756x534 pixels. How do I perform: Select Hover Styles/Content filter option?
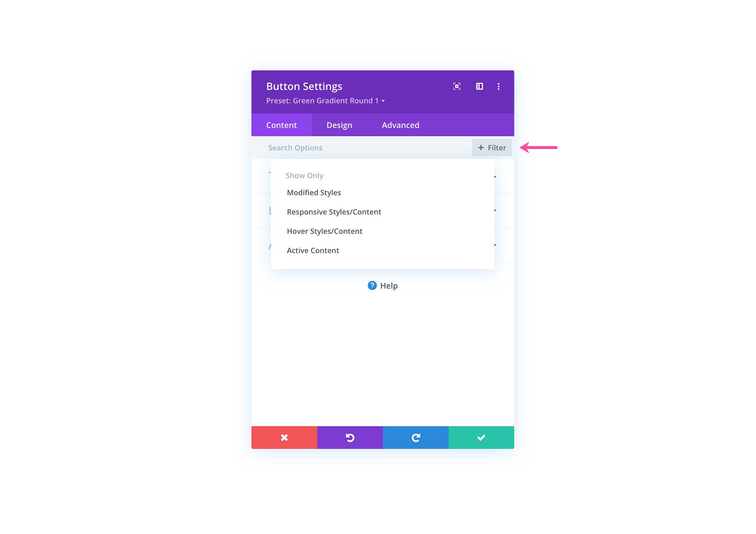click(324, 231)
